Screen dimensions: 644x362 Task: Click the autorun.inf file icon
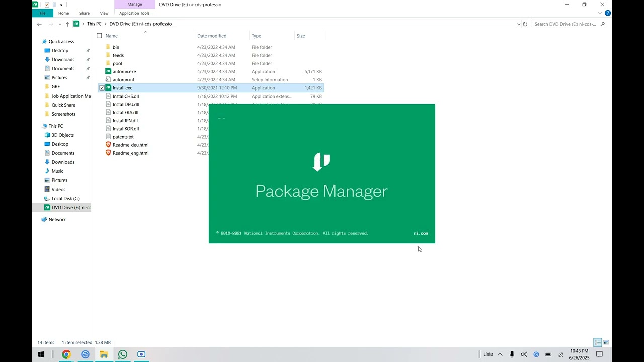[x=108, y=80]
